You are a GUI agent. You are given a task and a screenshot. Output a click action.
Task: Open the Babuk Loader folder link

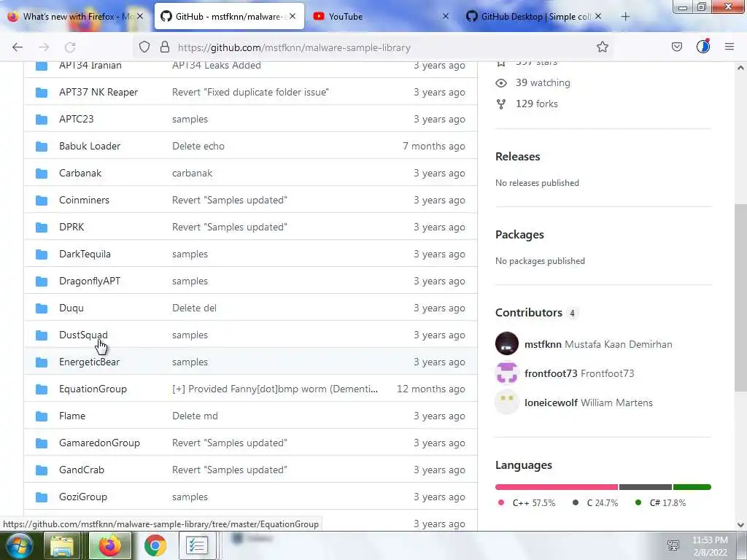coord(90,146)
